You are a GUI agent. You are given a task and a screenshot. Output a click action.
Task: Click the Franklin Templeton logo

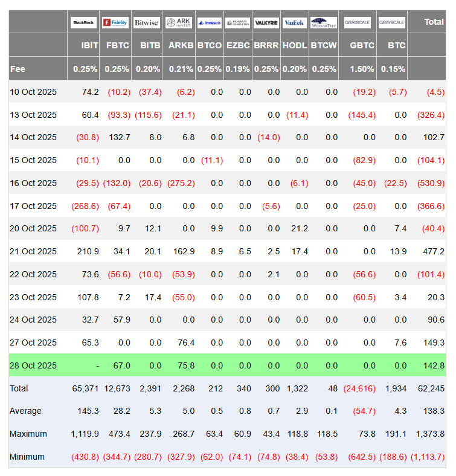[x=238, y=22]
